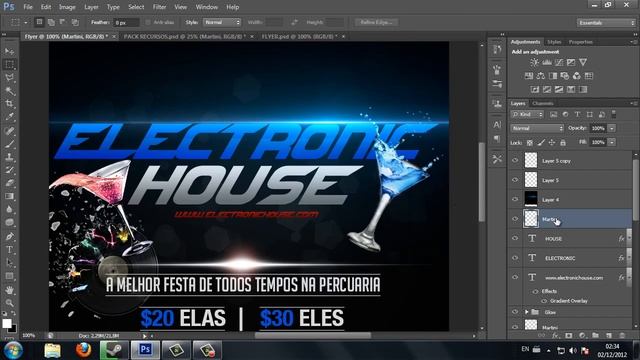Add a layer mask

pos(569,336)
